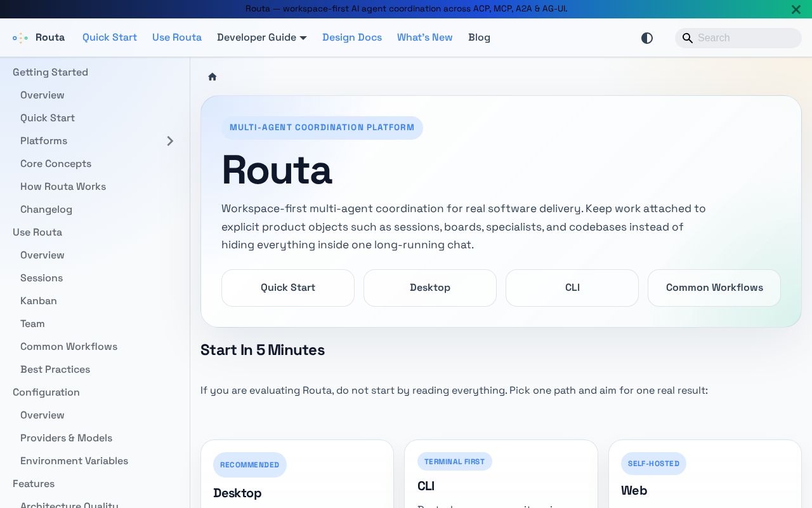Click the Quick Start hero button

288,288
